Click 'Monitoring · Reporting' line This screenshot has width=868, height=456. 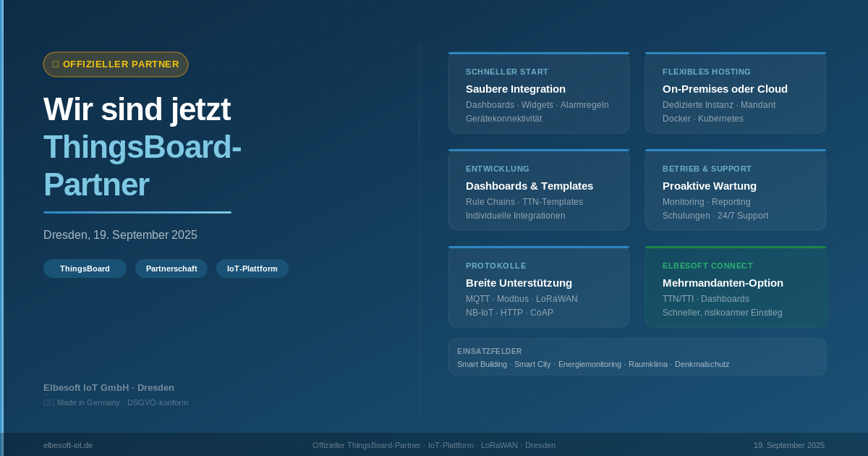coord(707,202)
